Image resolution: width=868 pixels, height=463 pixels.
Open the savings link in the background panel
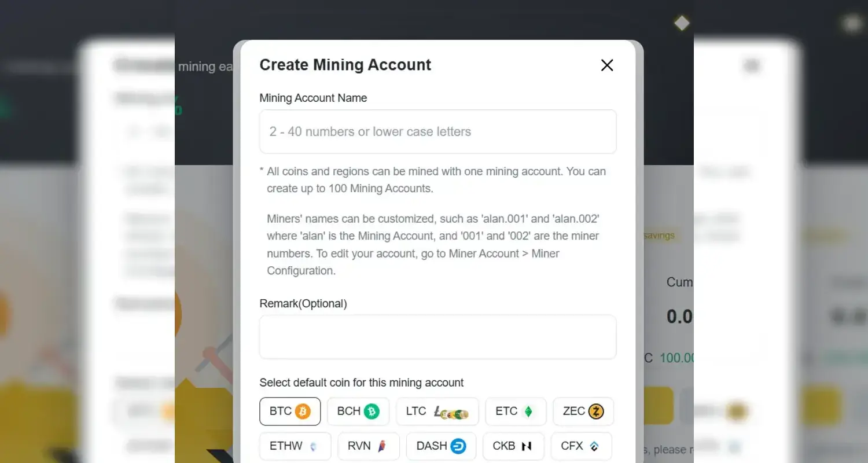[659, 236]
